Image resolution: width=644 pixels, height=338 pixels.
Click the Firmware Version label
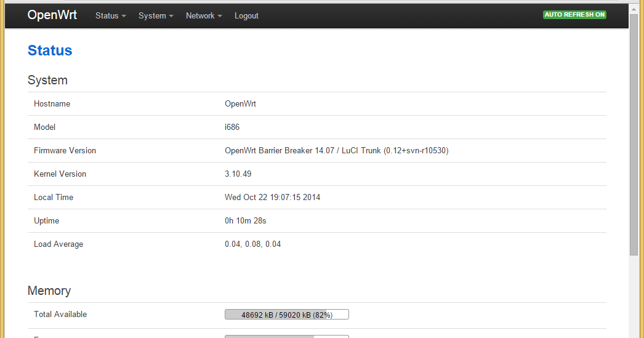click(65, 151)
